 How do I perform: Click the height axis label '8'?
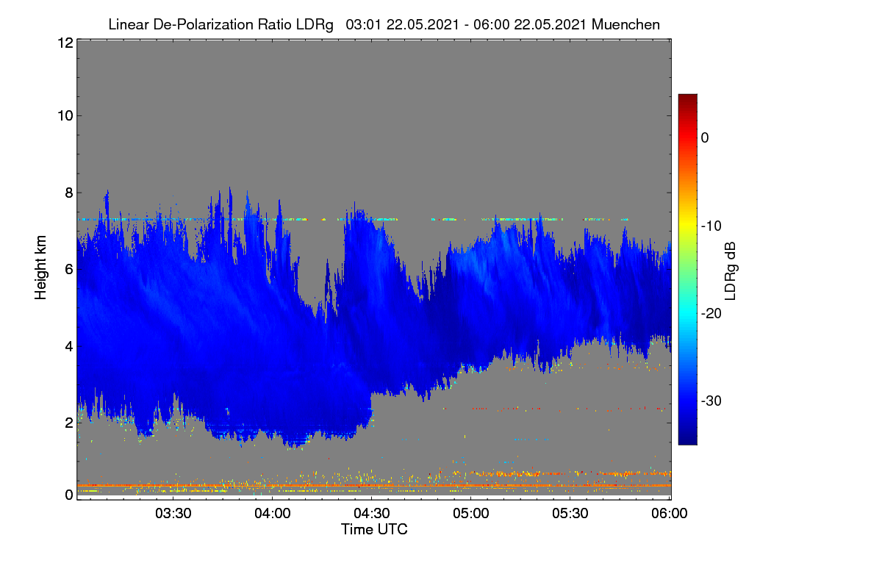coord(68,193)
